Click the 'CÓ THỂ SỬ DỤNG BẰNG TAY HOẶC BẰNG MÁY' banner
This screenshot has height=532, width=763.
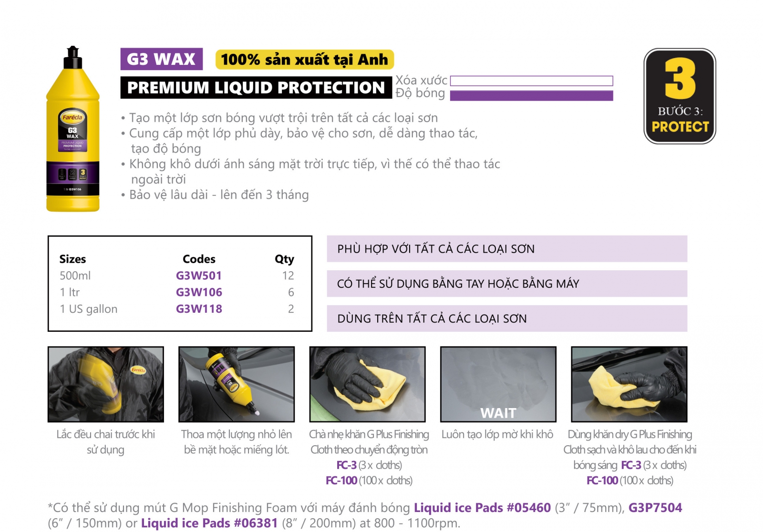[x=506, y=284]
